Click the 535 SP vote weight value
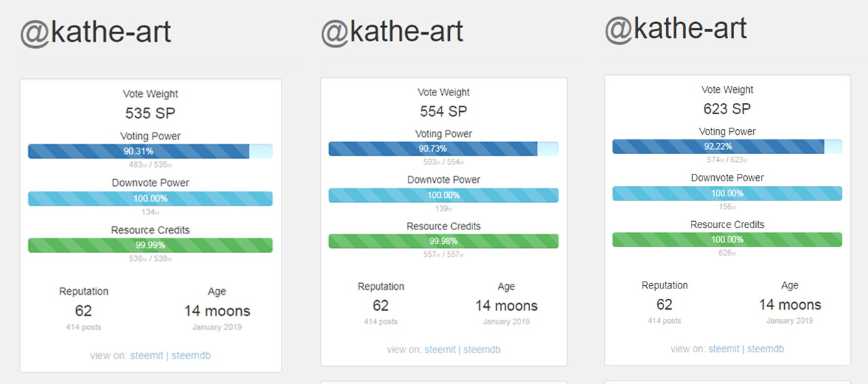The image size is (868, 384). pos(150,113)
